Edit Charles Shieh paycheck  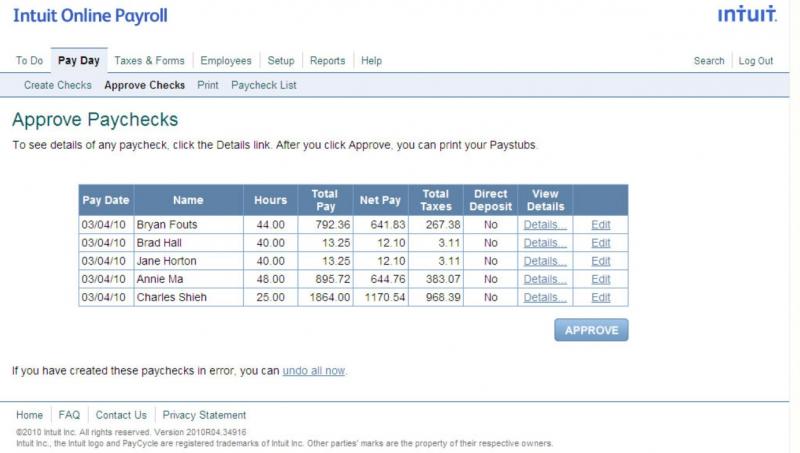click(601, 297)
